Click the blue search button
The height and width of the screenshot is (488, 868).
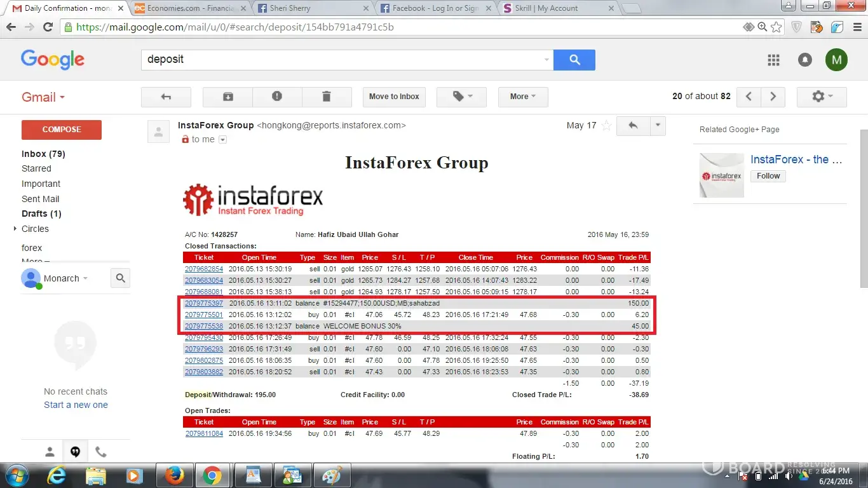pyautogui.click(x=574, y=60)
